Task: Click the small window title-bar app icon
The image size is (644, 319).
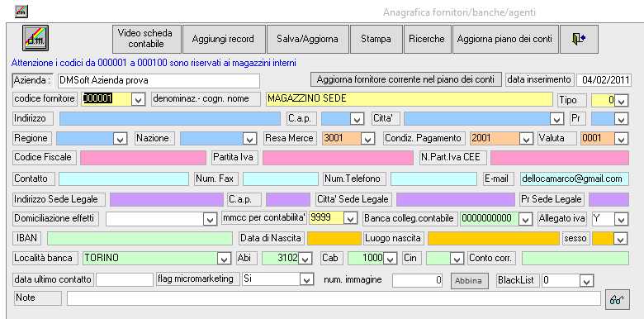Action: [x=21, y=12]
